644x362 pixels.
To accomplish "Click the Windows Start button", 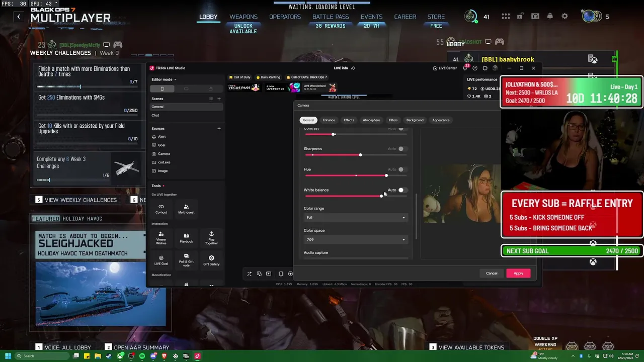I will point(8,356).
